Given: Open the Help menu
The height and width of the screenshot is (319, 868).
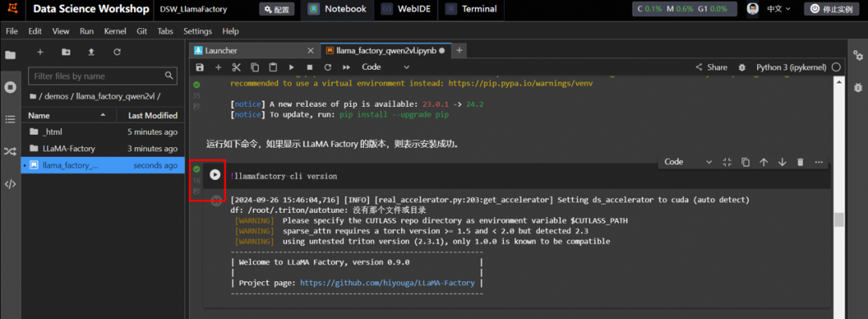Looking at the screenshot, I should click(231, 31).
